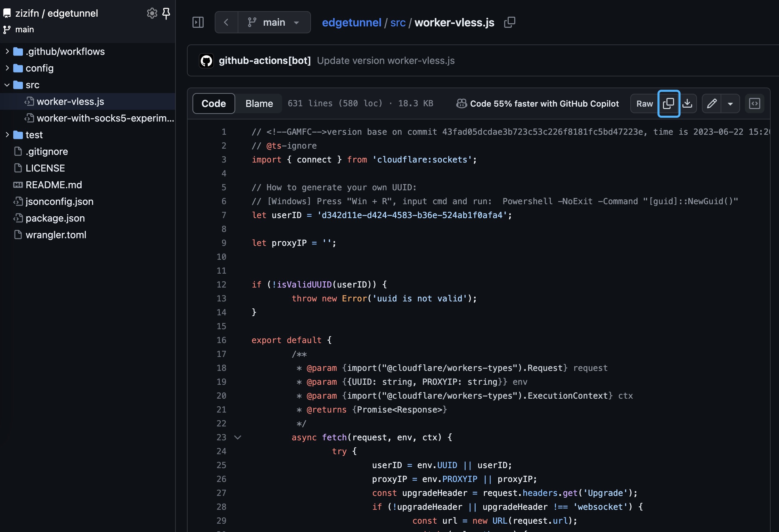Screen dimensions: 779x532
Task: Open the repository settings gear icon
Action: click(152, 13)
